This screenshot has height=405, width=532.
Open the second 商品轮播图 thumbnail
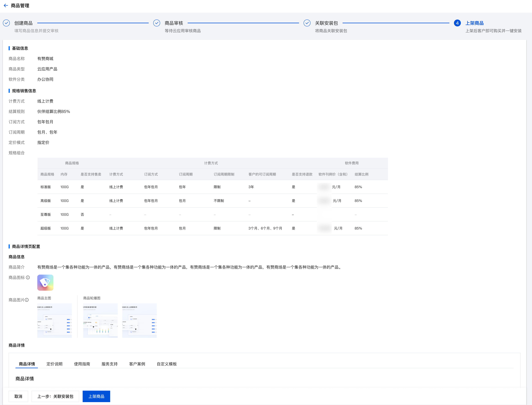(x=139, y=320)
